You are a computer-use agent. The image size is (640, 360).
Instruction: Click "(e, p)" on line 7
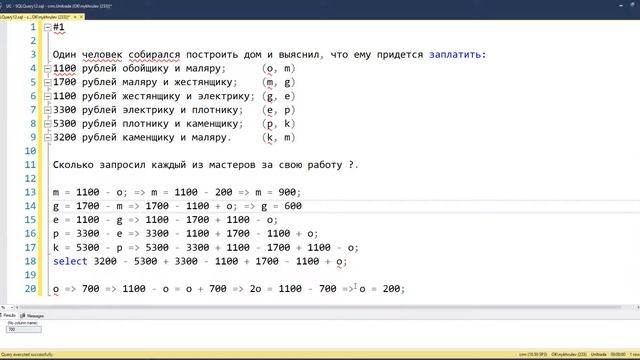pyautogui.click(x=279, y=110)
